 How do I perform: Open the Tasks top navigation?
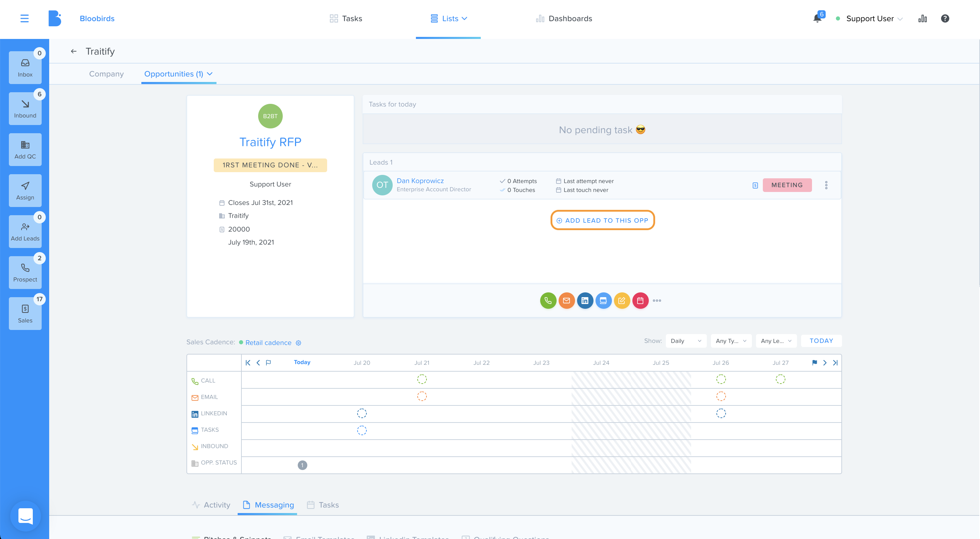tap(346, 18)
